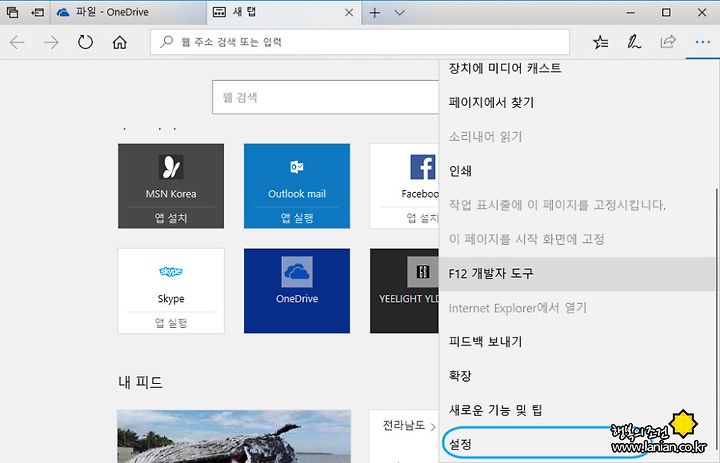
Task: Open the web notes pen icon
Action: [634, 42]
